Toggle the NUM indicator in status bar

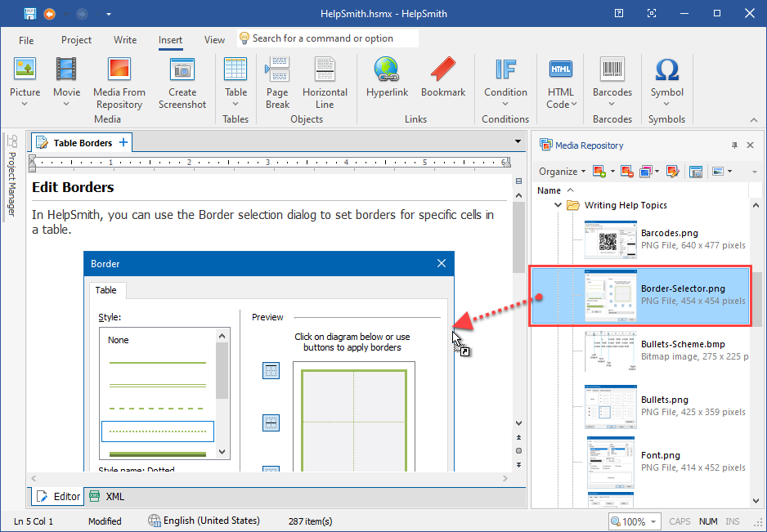coord(708,521)
